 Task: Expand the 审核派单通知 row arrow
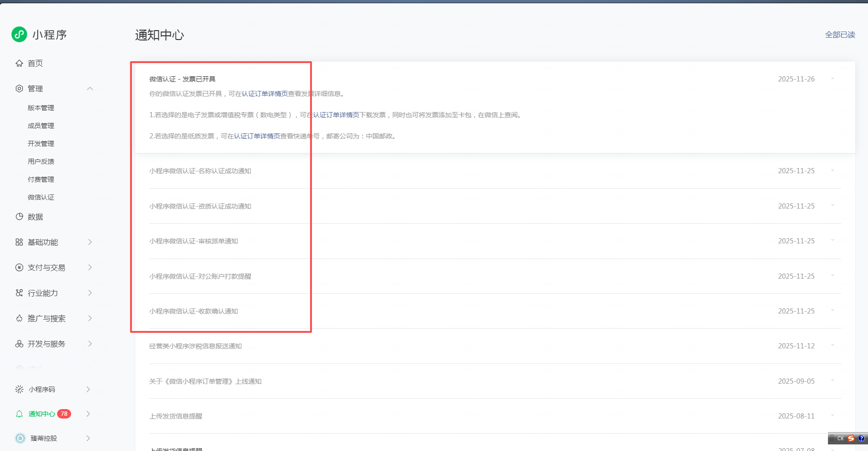pyautogui.click(x=833, y=241)
